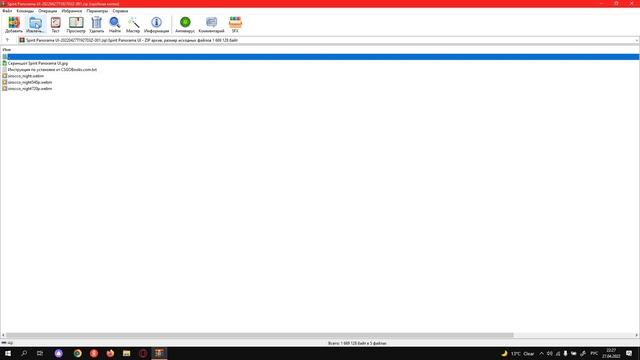The width and height of the screenshot is (640, 360).
Task: Open the Task View taskbar icon
Action: tap(40, 353)
